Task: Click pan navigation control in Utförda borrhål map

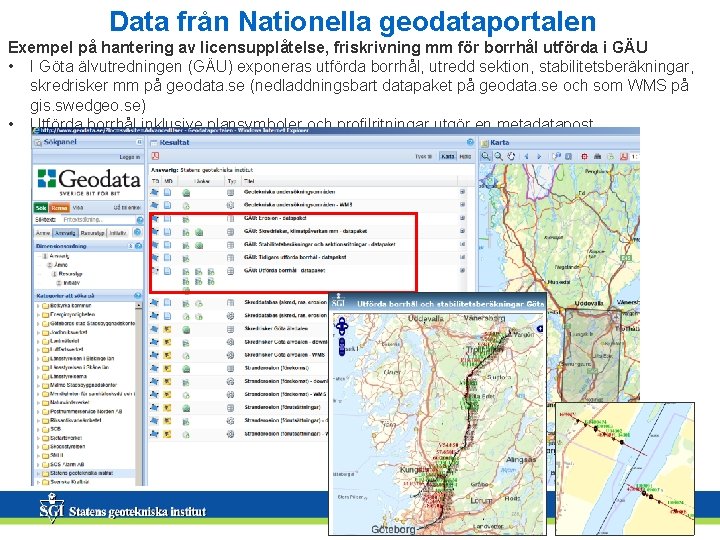Action: point(342,326)
